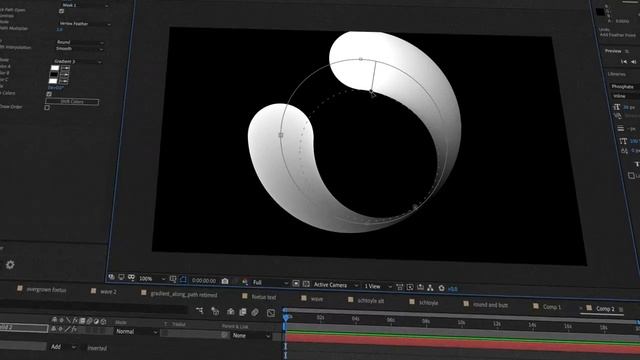
Task: Click the red layer bar in timeline
Action: 462,343
